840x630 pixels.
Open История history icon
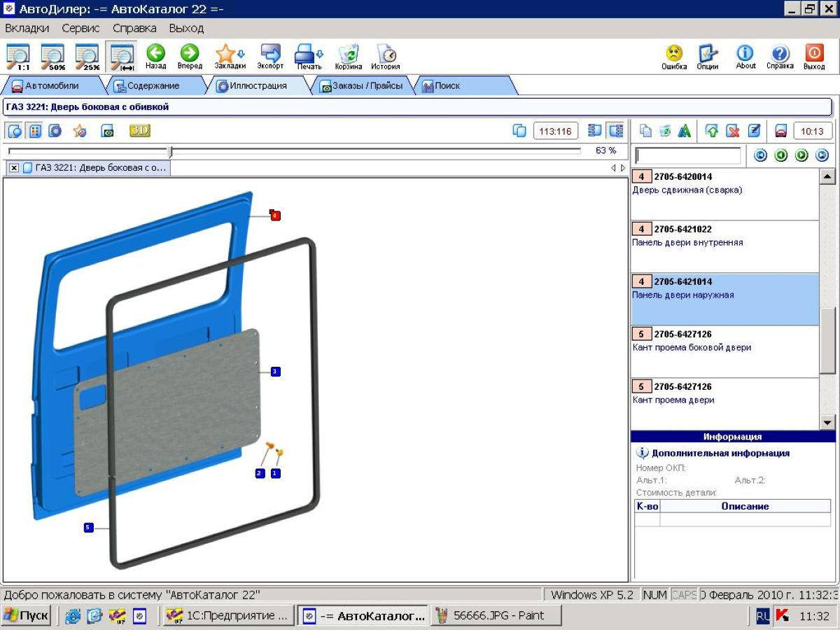point(386,56)
